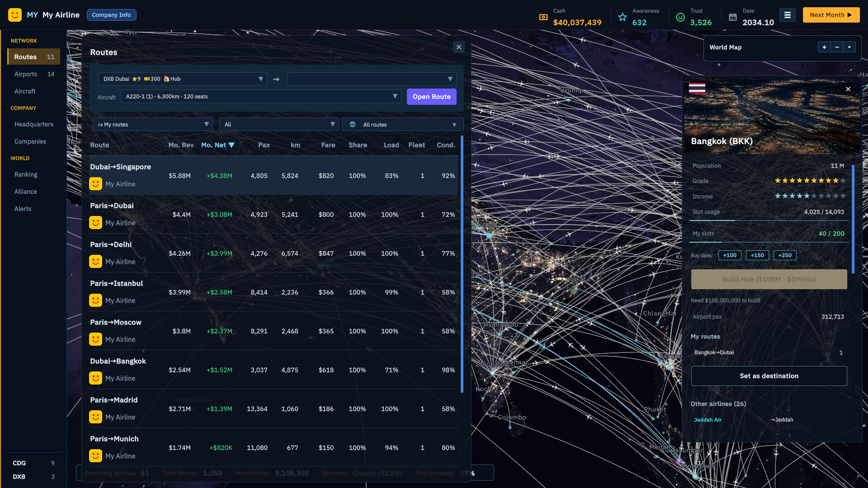The height and width of the screenshot is (488, 868).
Task: Click the Open Route button
Action: coord(431,97)
